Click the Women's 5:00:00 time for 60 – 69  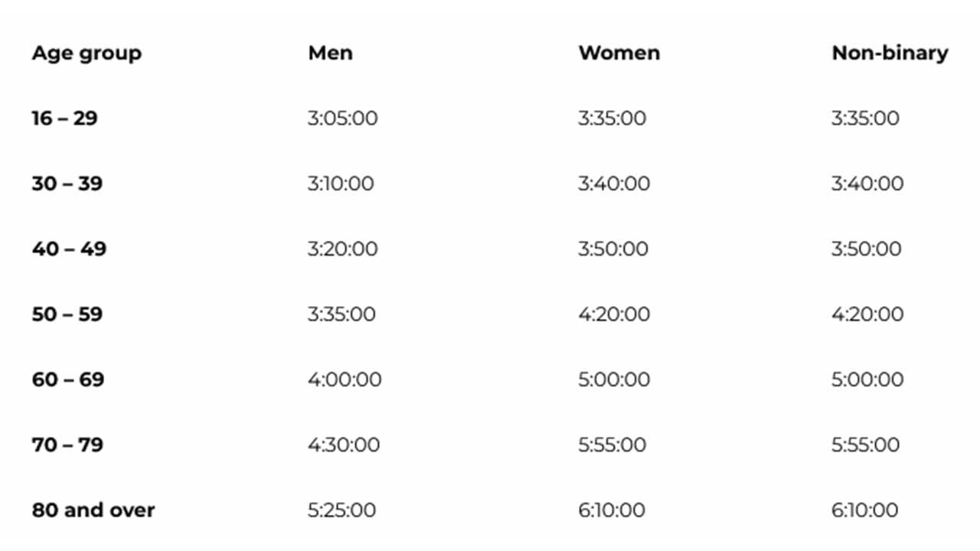(x=614, y=380)
